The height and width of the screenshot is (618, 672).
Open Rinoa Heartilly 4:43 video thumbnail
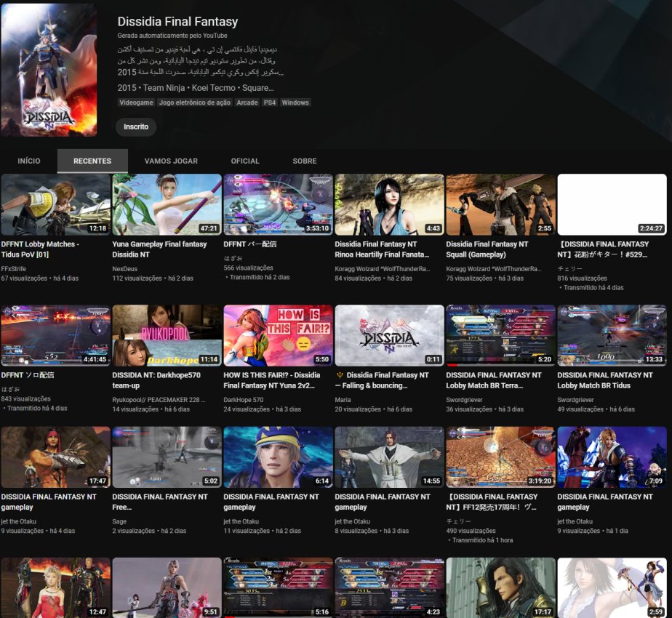click(x=389, y=204)
